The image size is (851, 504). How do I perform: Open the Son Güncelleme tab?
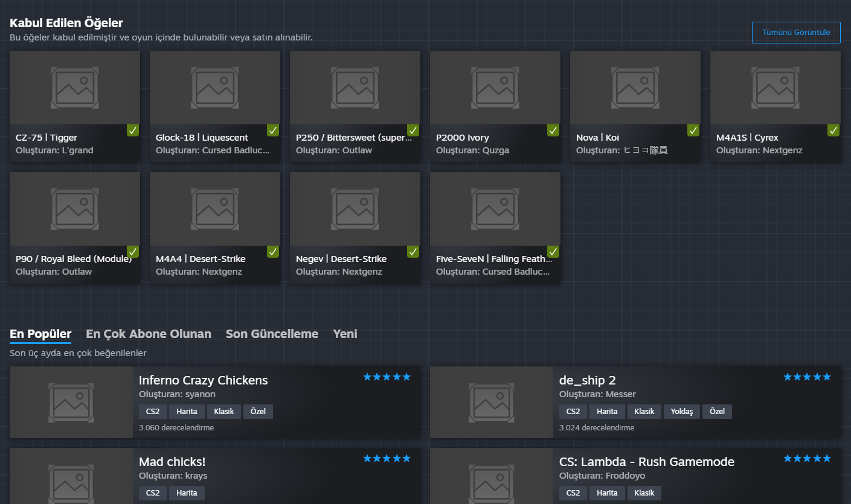(x=272, y=334)
